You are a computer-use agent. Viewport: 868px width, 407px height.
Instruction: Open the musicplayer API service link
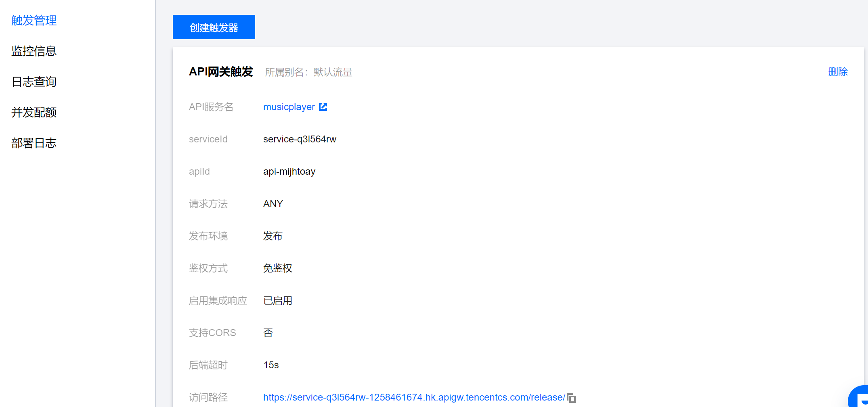point(289,107)
